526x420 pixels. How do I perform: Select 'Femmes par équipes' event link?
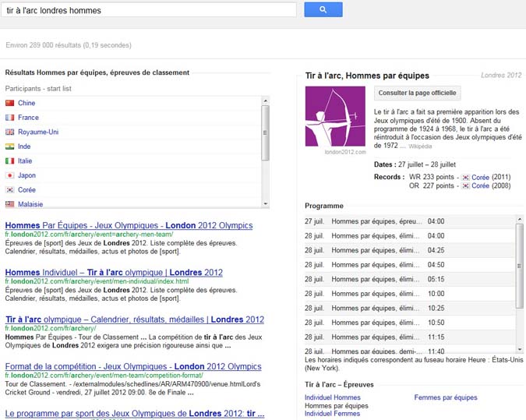pos(445,397)
